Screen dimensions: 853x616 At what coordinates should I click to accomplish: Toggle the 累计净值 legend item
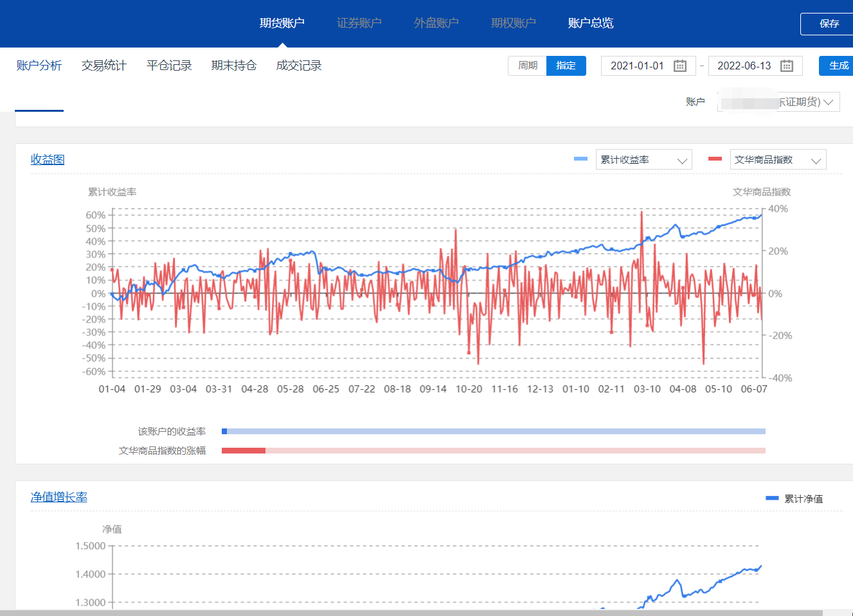pyautogui.click(x=795, y=498)
